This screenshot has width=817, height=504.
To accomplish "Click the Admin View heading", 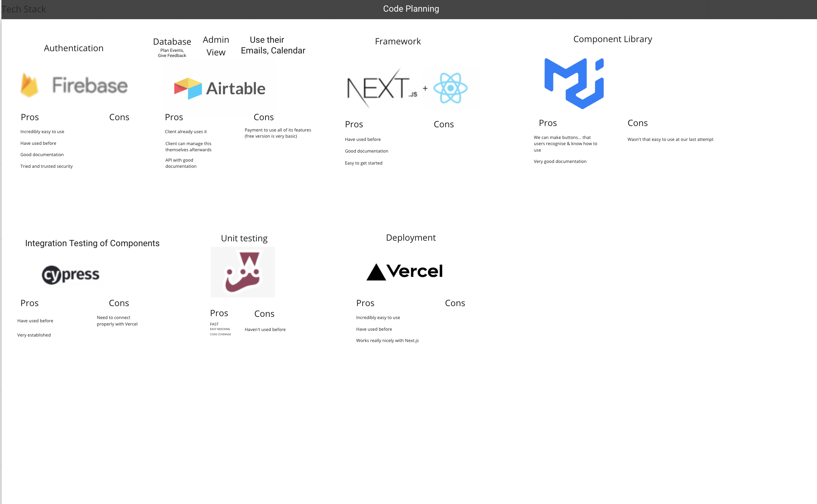I will click(x=216, y=46).
